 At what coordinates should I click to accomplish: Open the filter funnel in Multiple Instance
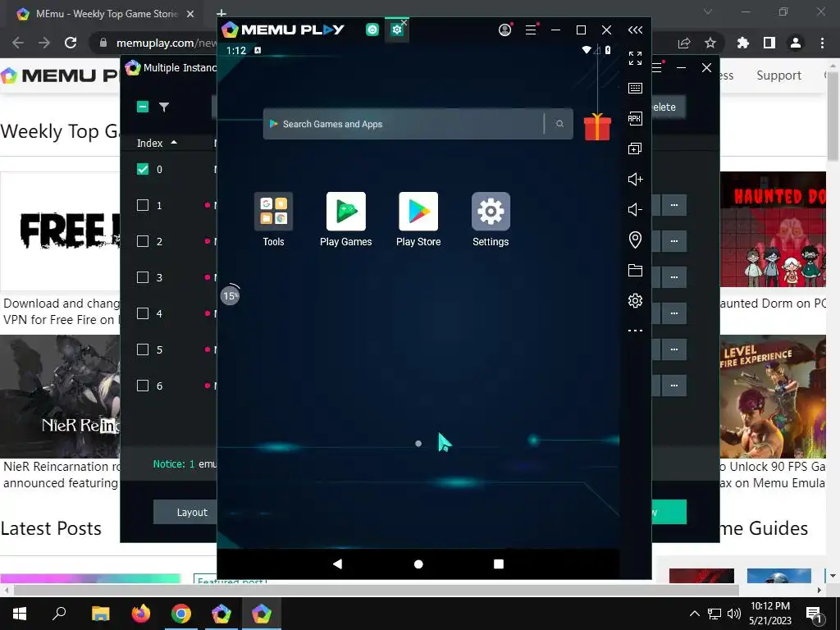pos(164,107)
